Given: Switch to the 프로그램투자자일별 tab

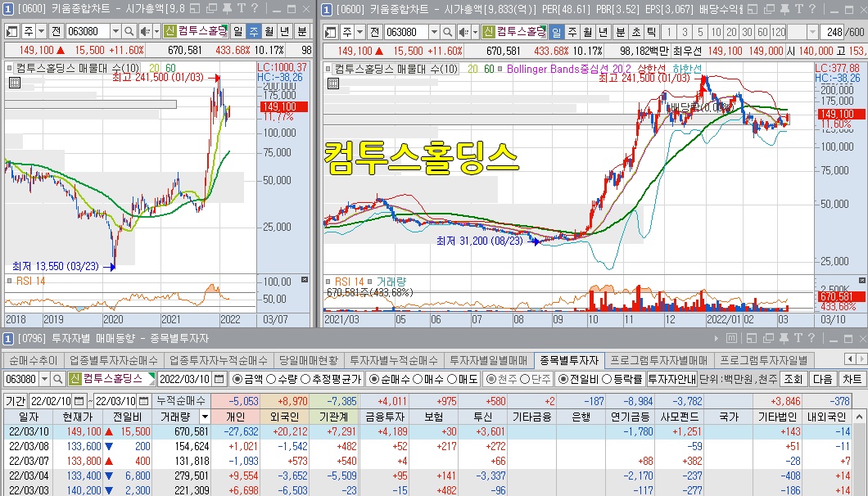Looking at the screenshot, I should click(x=763, y=360).
